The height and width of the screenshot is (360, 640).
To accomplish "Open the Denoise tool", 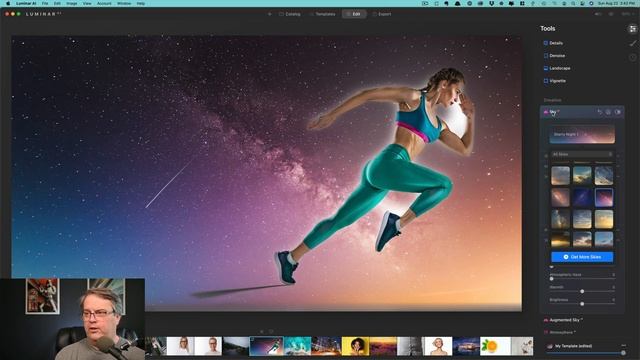I will [x=554, y=56].
